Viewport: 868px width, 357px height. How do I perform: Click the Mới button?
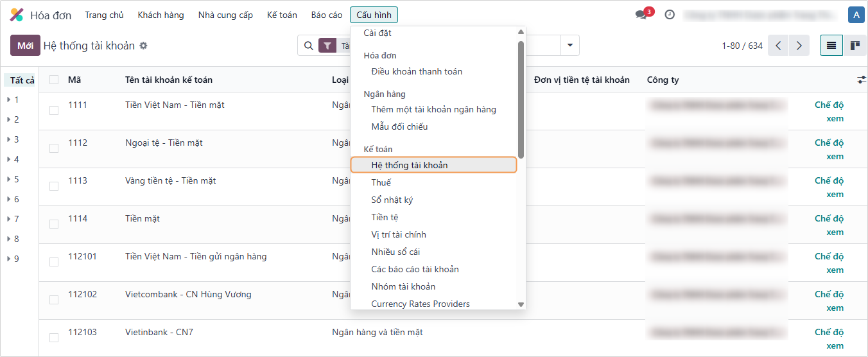click(25, 46)
